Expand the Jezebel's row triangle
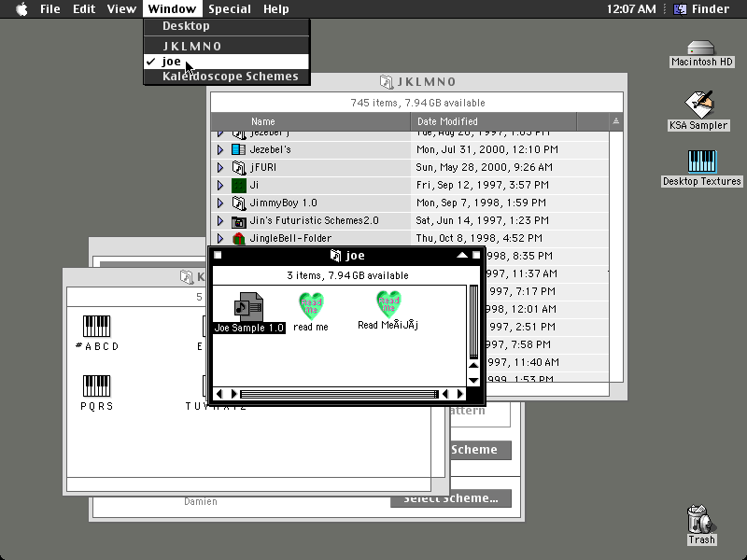The height and width of the screenshot is (560, 747). click(220, 149)
